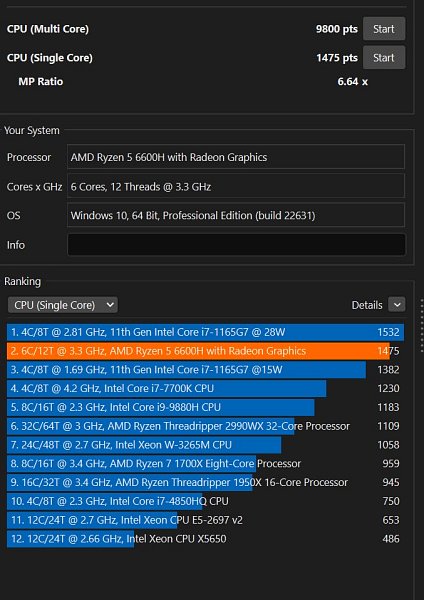This screenshot has width=424, height=600.
Task: Select ranking row Threadripper 2990WX 32-Core
Action: 203,426
